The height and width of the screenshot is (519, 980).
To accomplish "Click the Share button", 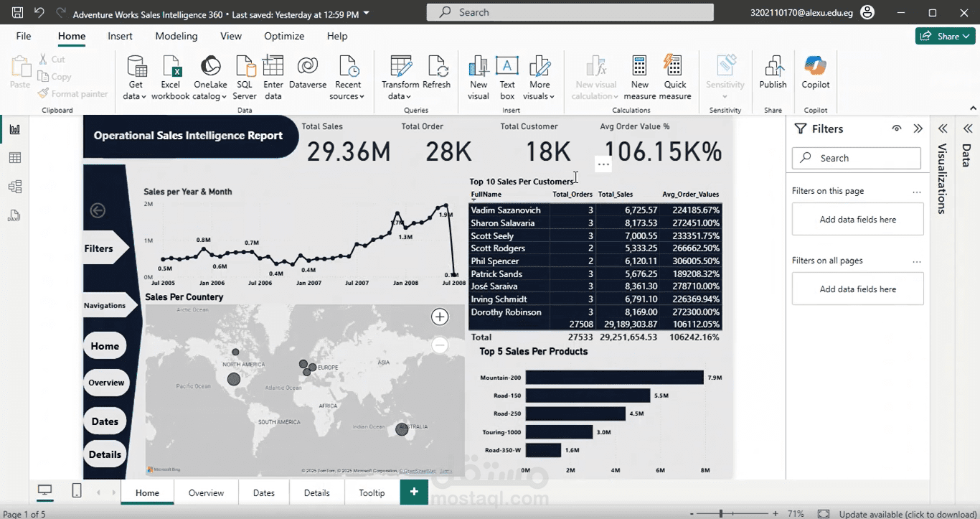I will pos(945,35).
